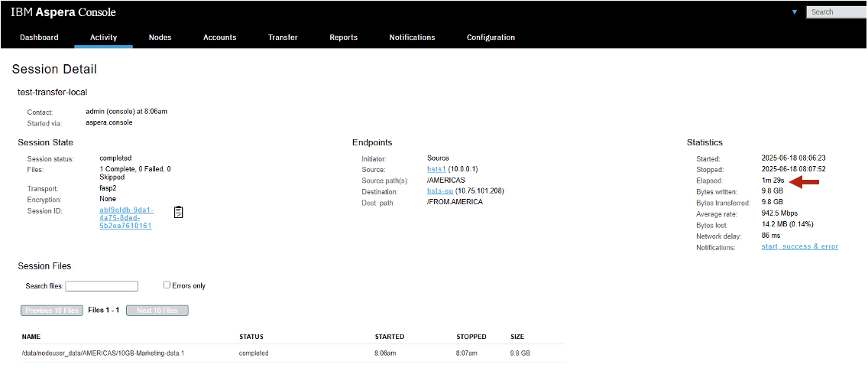Viewport: 868px width, 368px height.
Task: Click the Files 1 - 1 pager label
Action: (103, 311)
